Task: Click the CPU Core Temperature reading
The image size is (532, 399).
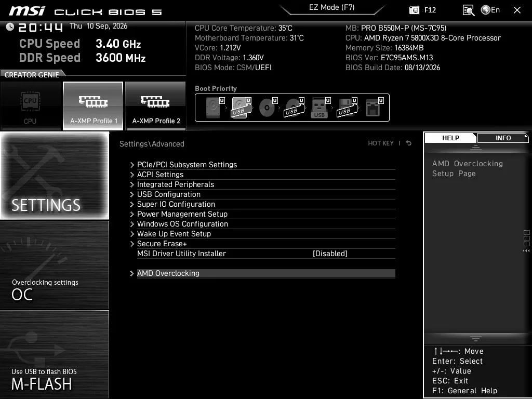Action: 244,28
